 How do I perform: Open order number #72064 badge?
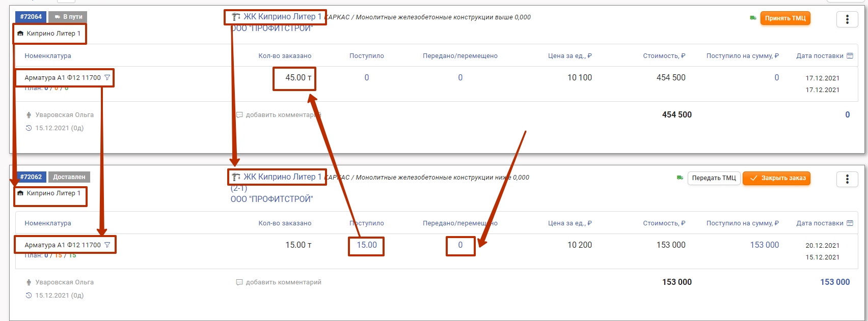[x=31, y=17]
